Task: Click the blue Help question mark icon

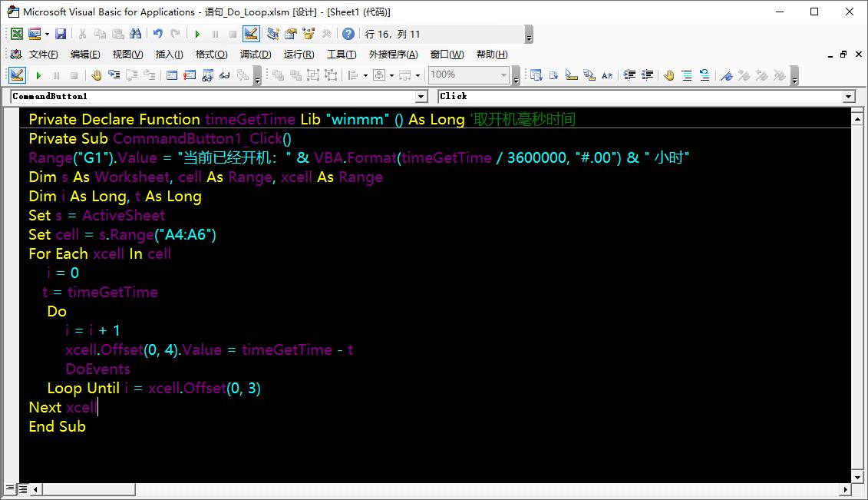Action: (348, 34)
